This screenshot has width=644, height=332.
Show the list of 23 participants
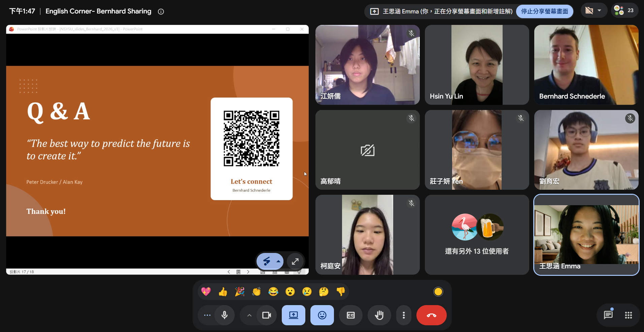[624, 11]
